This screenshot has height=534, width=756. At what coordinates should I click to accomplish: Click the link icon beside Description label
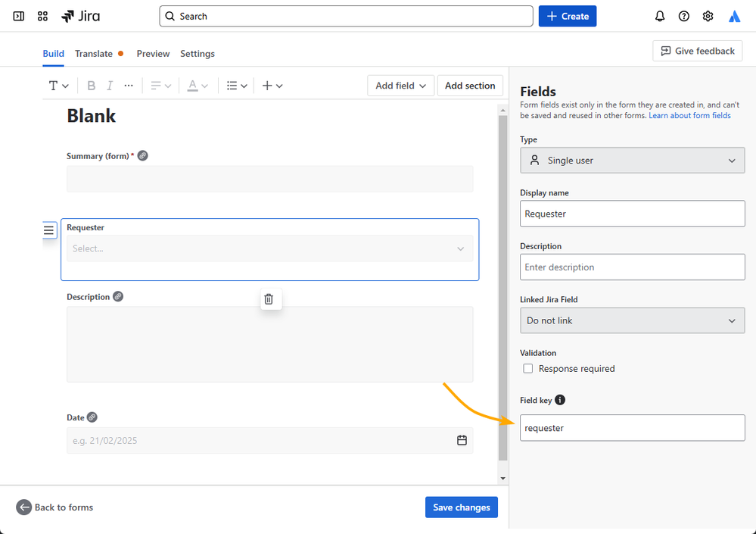(118, 297)
